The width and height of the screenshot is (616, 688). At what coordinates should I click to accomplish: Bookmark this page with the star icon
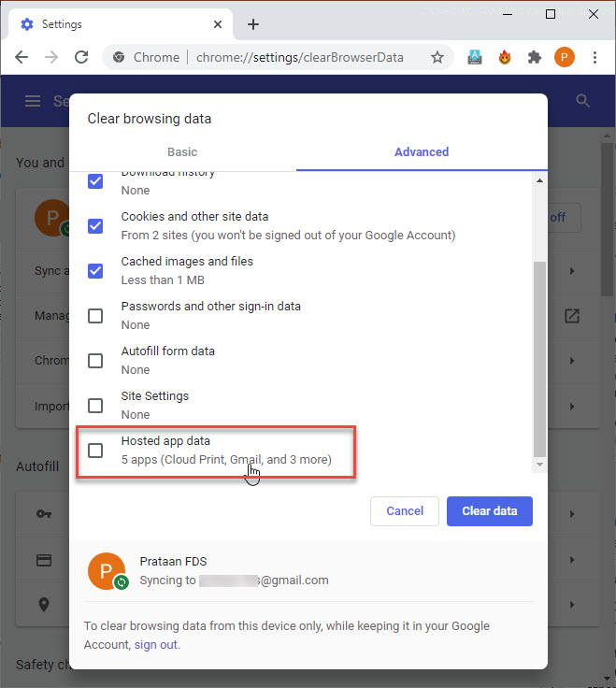coord(437,57)
